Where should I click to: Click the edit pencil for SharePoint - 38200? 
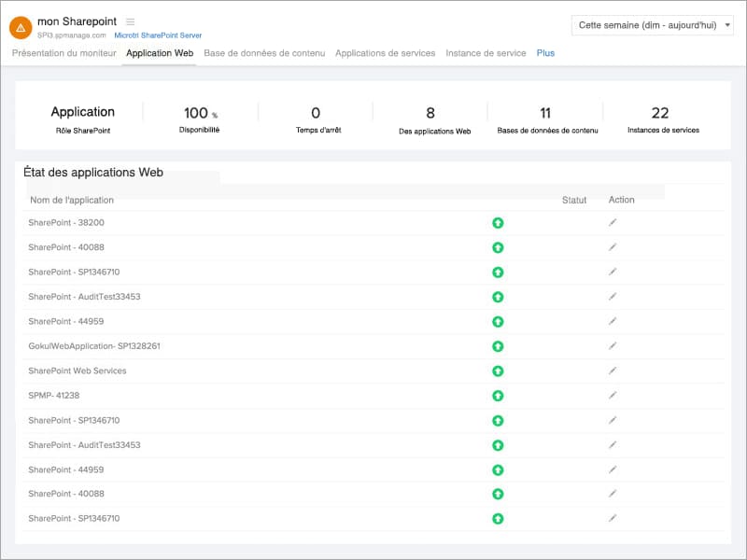click(613, 222)
